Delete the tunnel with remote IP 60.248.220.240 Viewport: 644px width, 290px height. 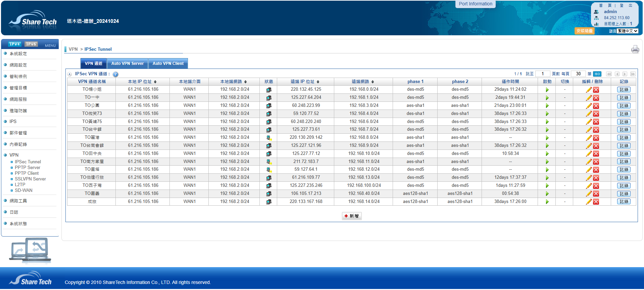coord(596,122)
